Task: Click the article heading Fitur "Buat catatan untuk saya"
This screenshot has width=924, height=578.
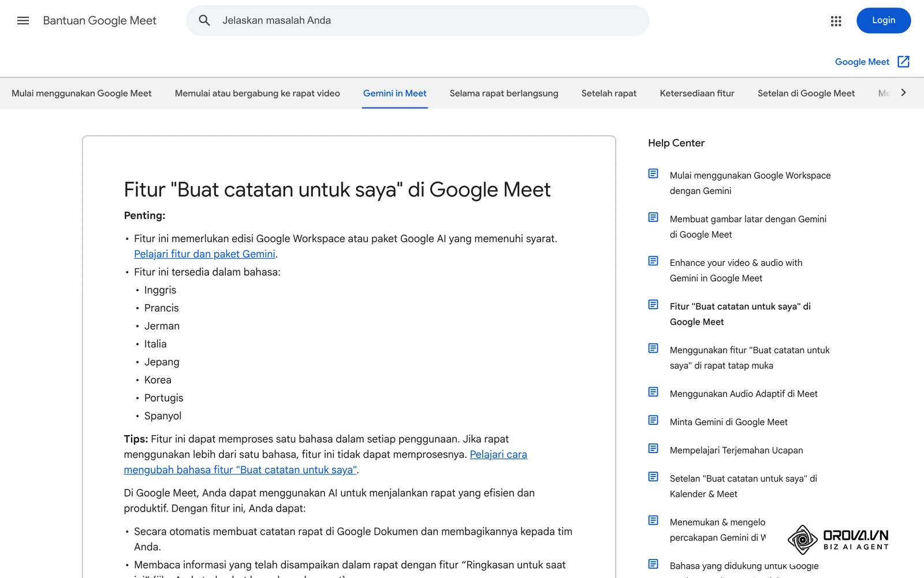Action: coord(337,190)
